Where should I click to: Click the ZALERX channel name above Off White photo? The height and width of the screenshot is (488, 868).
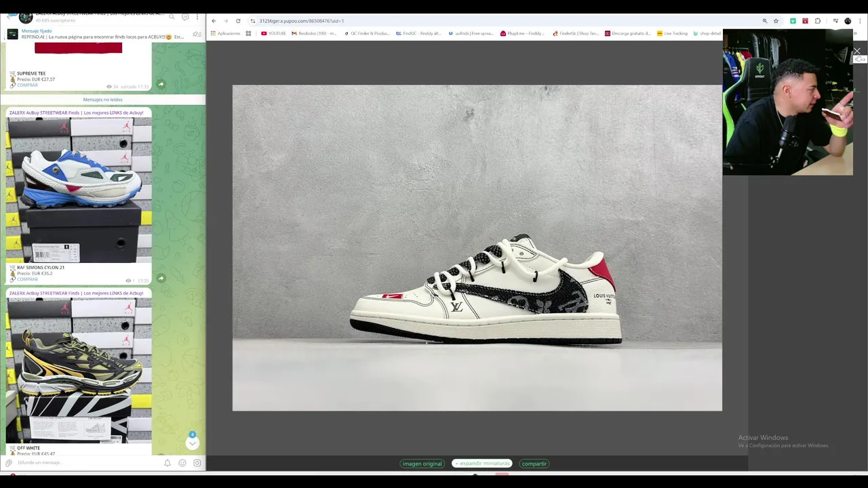(76, 293)
